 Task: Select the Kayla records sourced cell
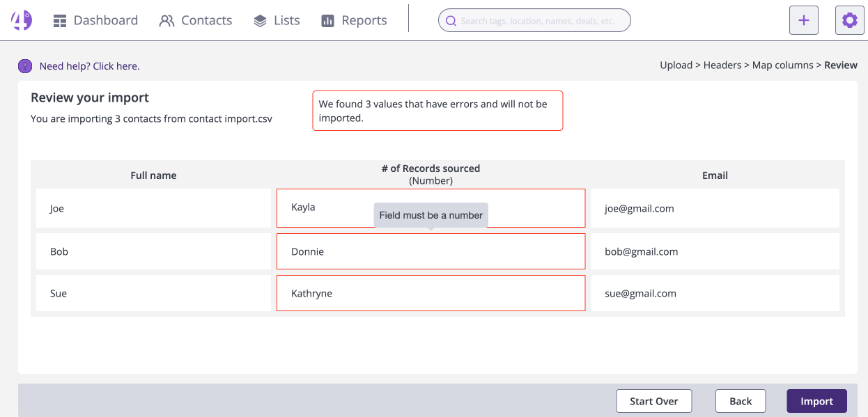(431, 208)
